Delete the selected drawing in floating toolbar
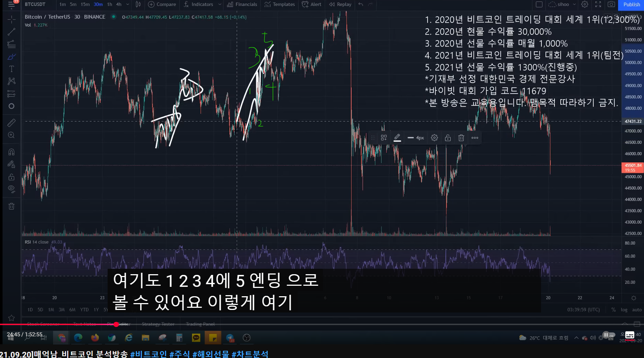The image size is (644, 358). [x=461, y=138]
